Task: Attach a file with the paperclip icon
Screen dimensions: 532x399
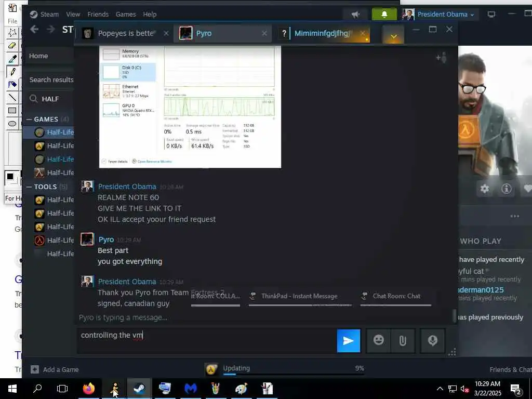Action: pyautogui.click(x=403, y=340)
